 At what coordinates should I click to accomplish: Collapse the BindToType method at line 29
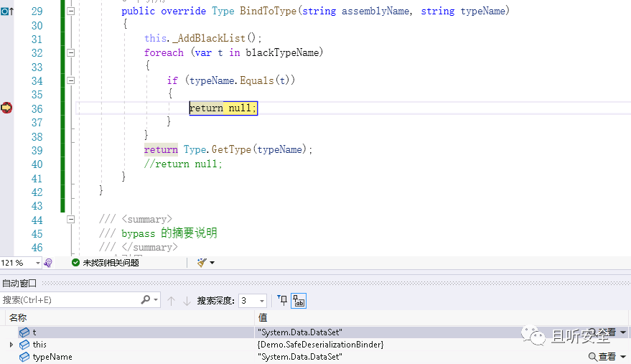[71, 11]
